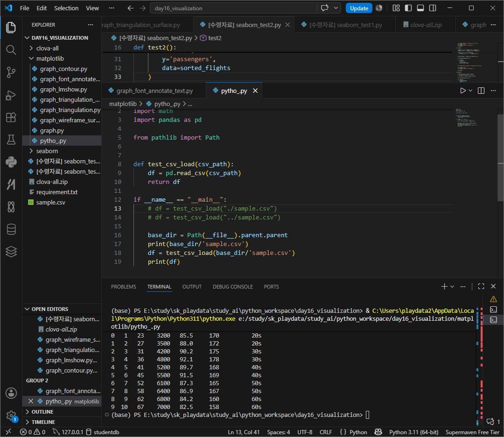Open remote window indicator in status bar
Image resolution: width=504 pixels, height=437 pixels.
point(9,432)
